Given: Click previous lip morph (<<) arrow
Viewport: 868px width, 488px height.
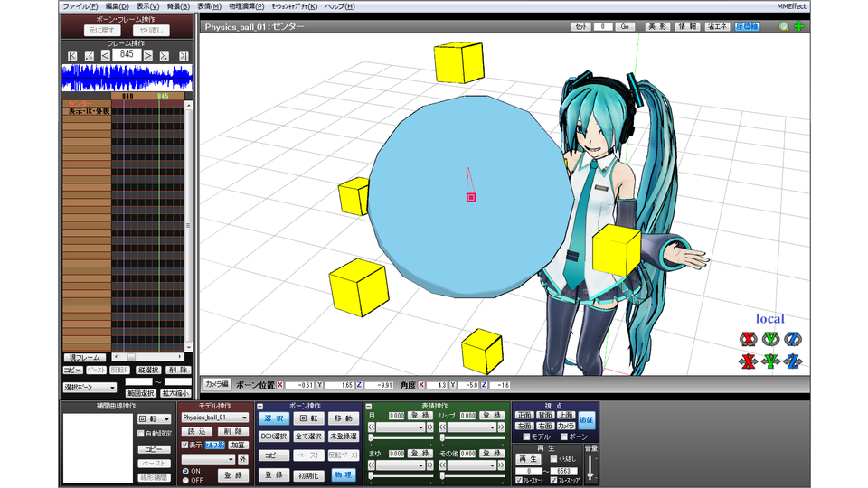Looking at the screenshot, I should coord(443,427).
